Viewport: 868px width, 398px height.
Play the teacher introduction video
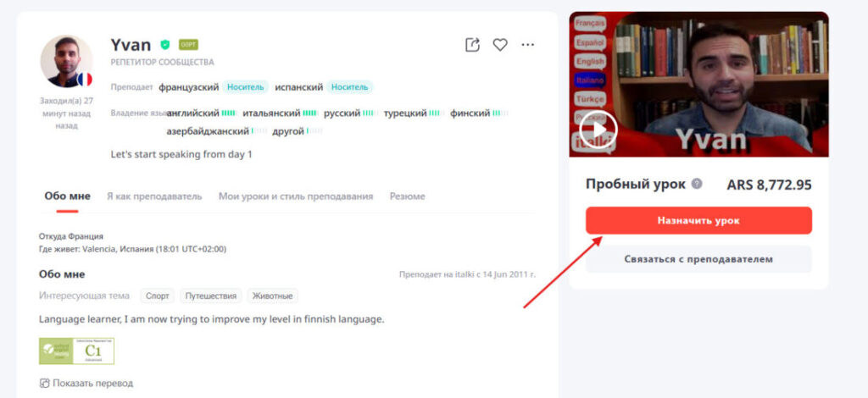pyautogui.click(x=598, y=130)
